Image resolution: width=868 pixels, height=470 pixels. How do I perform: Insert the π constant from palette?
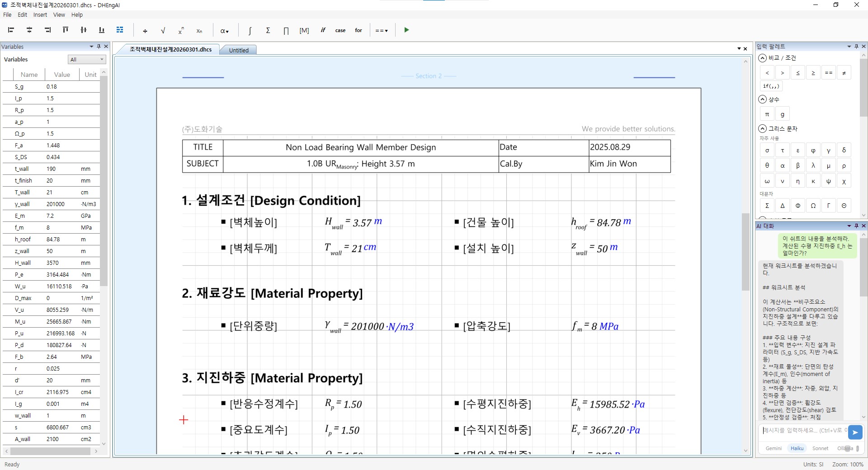coord(767,114)
